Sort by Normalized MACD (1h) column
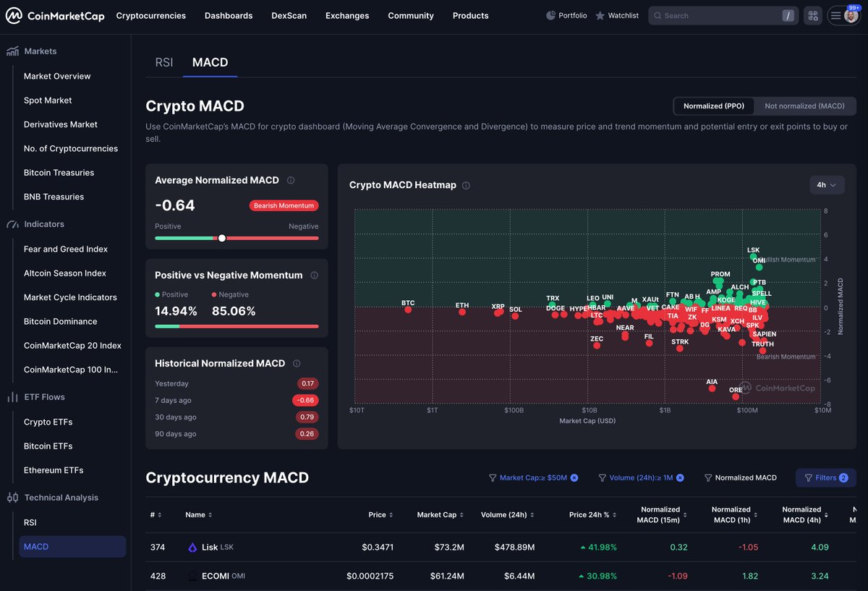The width and height of the screenshot is (868, 591). pos(733,514)
